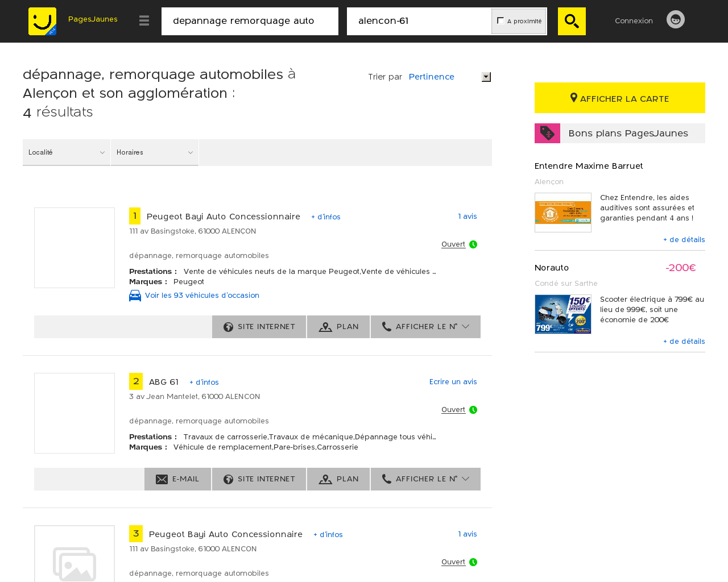This screenshot has height=582, width=728.
Task: Click Norauto offer title
Action: [552, 268]
